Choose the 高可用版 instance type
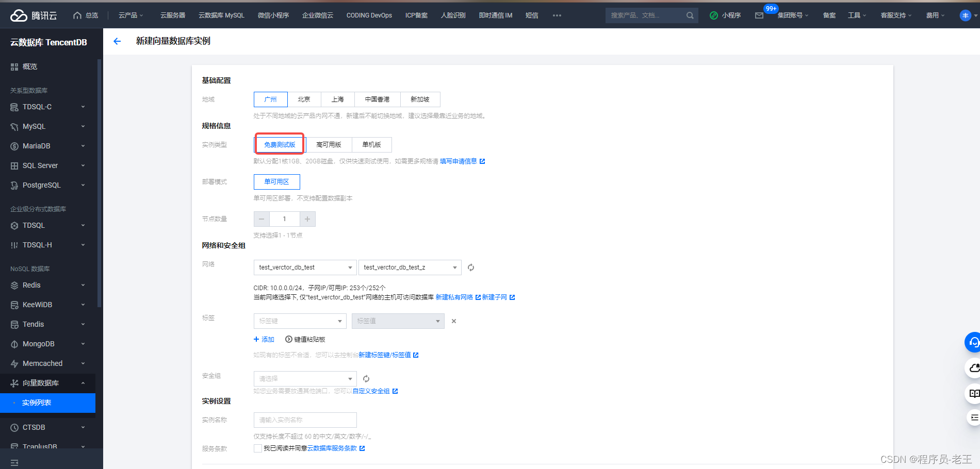980x469 pixels. [x=329, y=145]
